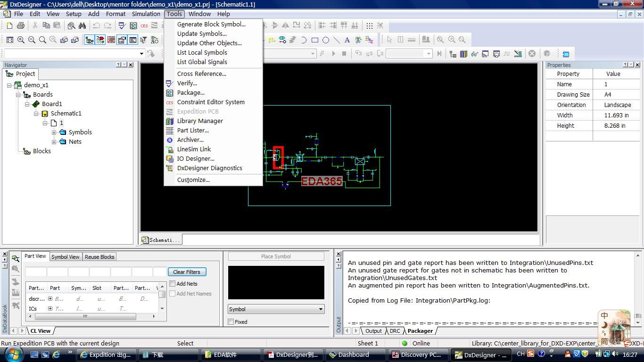Select Update Symbols menu entry

click(202, 33)
